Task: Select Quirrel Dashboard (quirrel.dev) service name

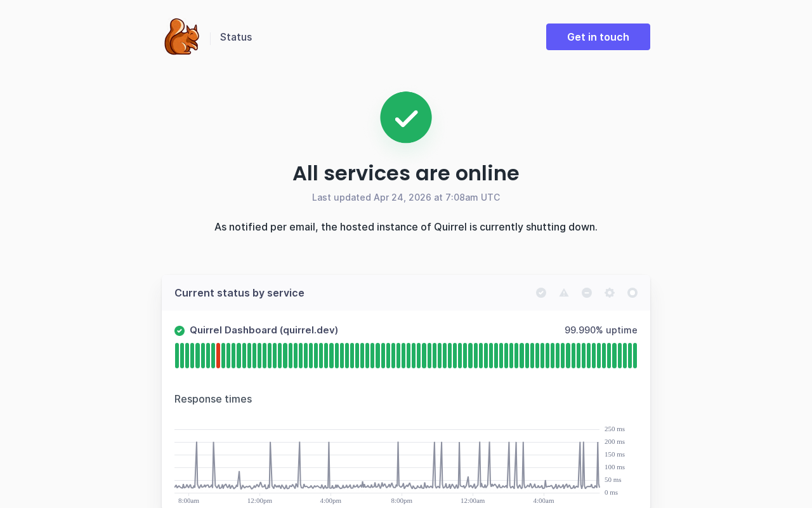Action: click(x=264, y=330)
